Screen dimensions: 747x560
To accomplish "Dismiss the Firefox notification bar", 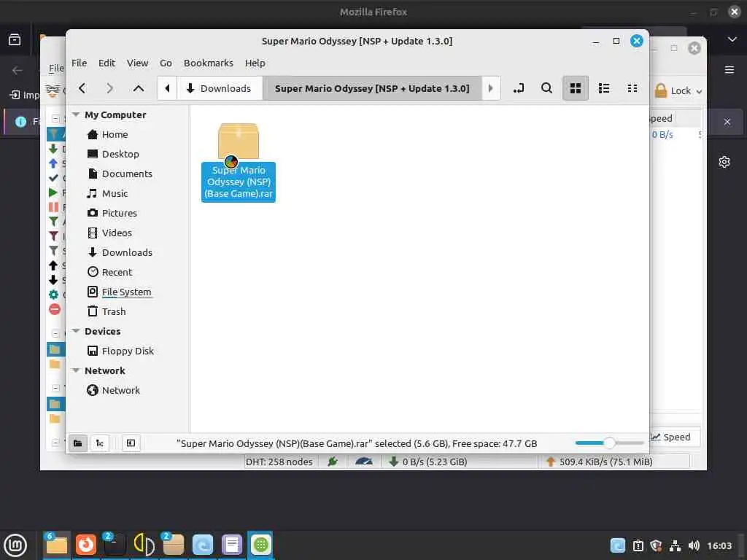I will pos(727,122).
